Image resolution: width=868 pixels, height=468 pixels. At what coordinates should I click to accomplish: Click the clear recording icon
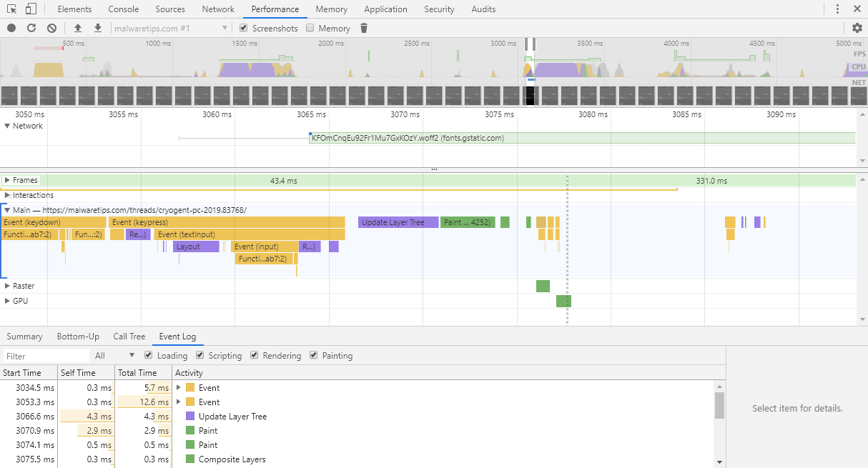pos(51,28)
